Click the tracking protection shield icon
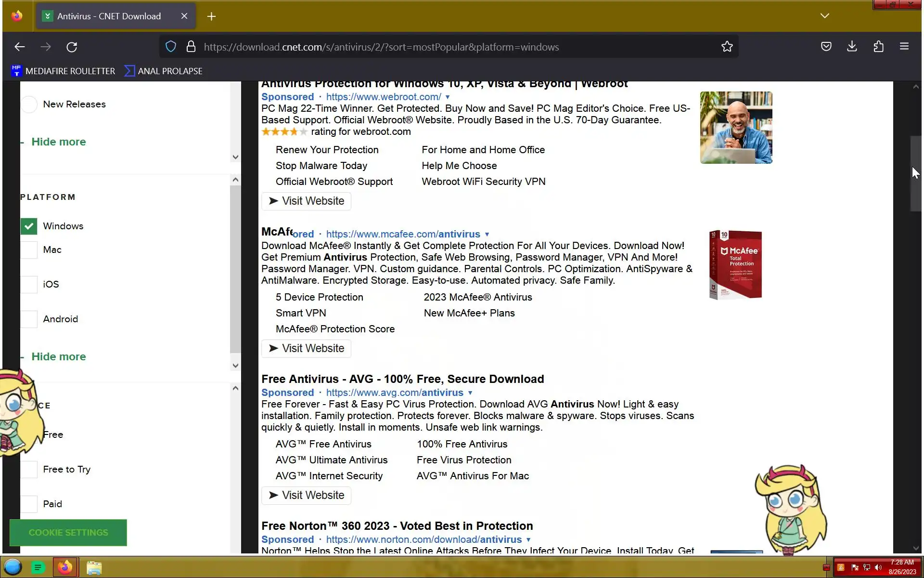The width and height of the screenshot is (924, 578). (171, 47)
